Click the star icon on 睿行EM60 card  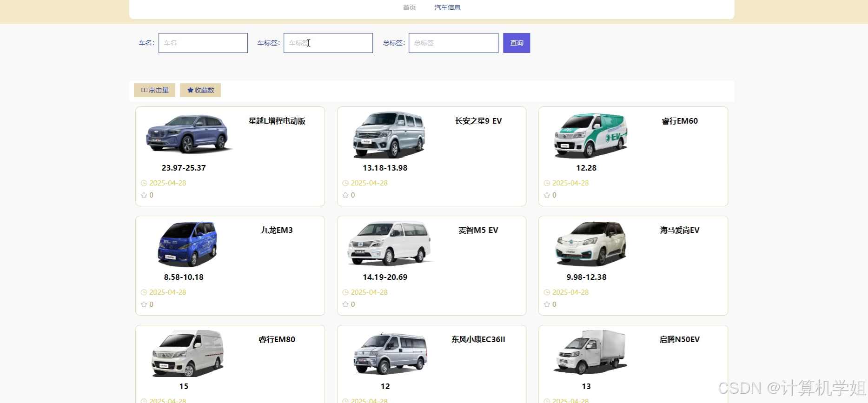tap(547, 195)
